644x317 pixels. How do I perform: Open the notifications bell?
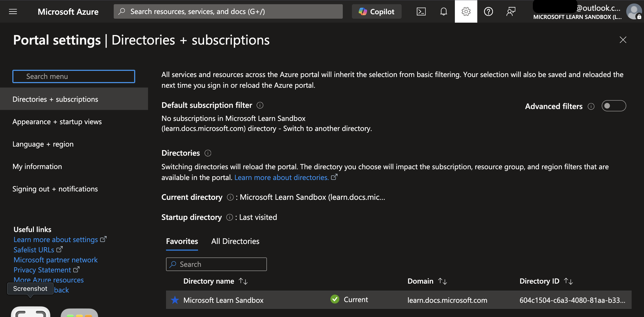click(x=443, y=11)
